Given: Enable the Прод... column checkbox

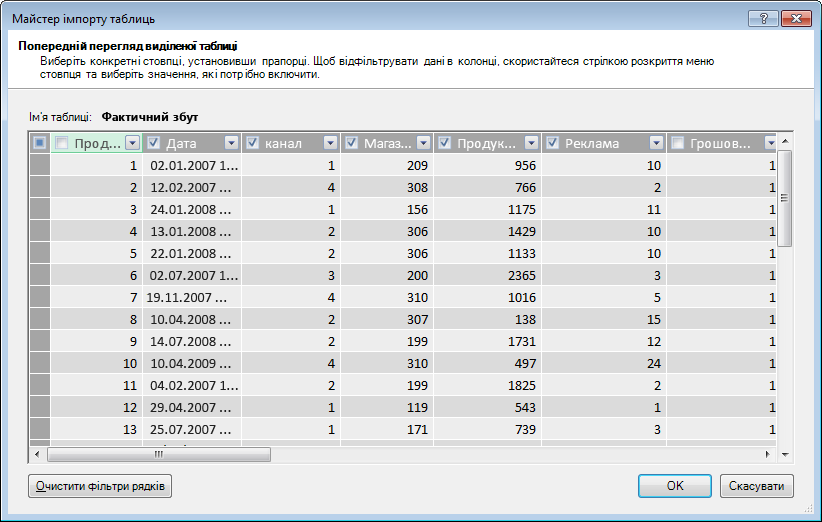Looking at the screenshot, I should (61, 143).
